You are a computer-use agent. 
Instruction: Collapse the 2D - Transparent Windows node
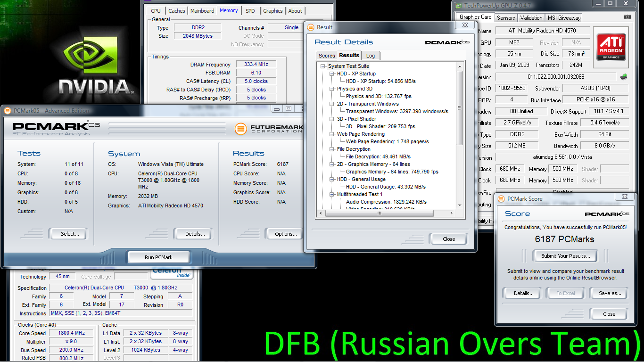click(332, 104)
